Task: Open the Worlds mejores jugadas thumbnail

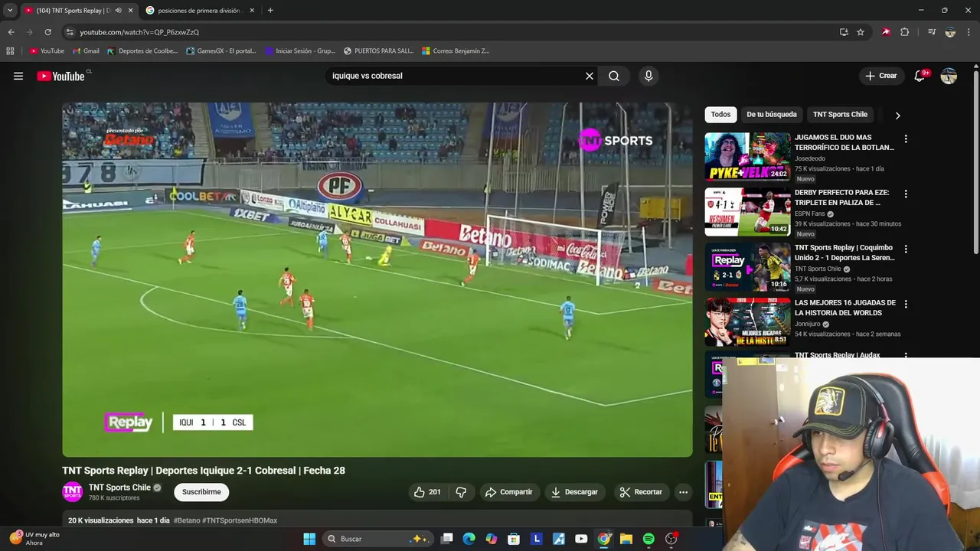Action: (747, 321)
